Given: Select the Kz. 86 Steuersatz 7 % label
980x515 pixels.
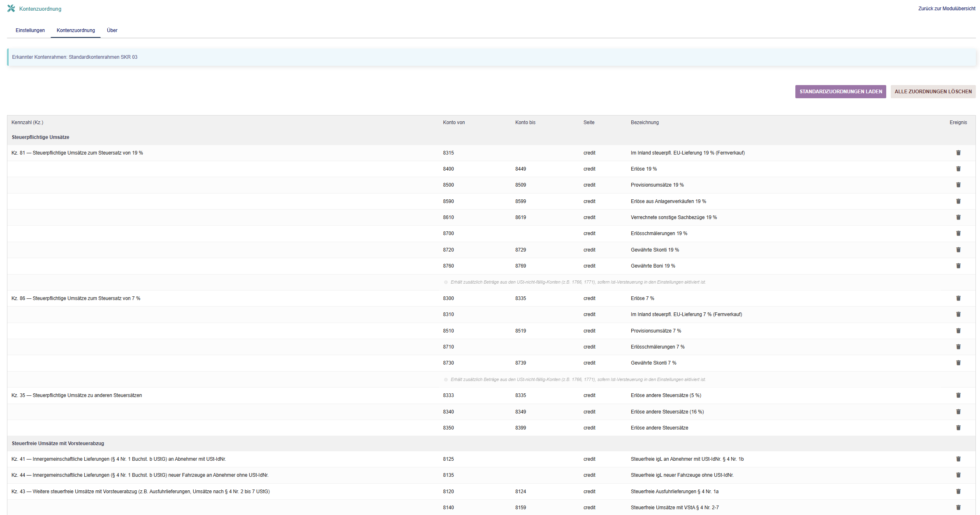Looking at the screenshot, I should pos(76,298).
